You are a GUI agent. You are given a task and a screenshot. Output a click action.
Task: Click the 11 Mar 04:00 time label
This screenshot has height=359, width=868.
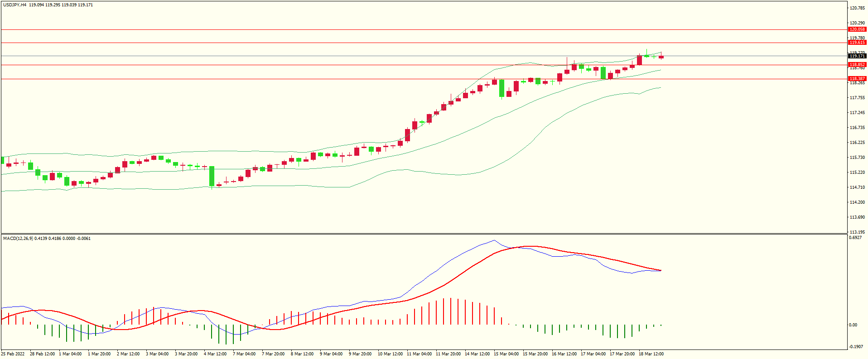point(419,354)
